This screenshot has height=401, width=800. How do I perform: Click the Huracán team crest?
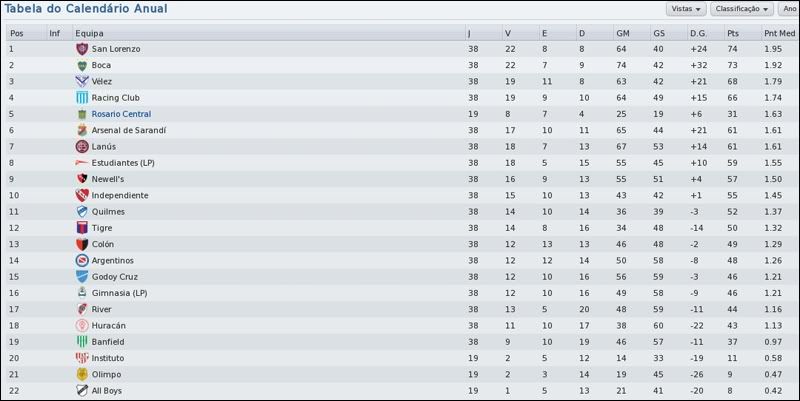click(x=82, y=325)
